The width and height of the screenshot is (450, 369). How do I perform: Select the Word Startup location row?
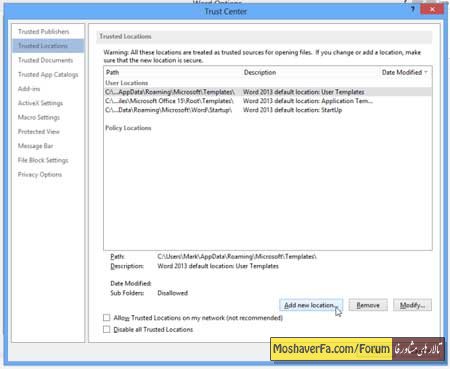pyautogui.click(x=268, y=110)
